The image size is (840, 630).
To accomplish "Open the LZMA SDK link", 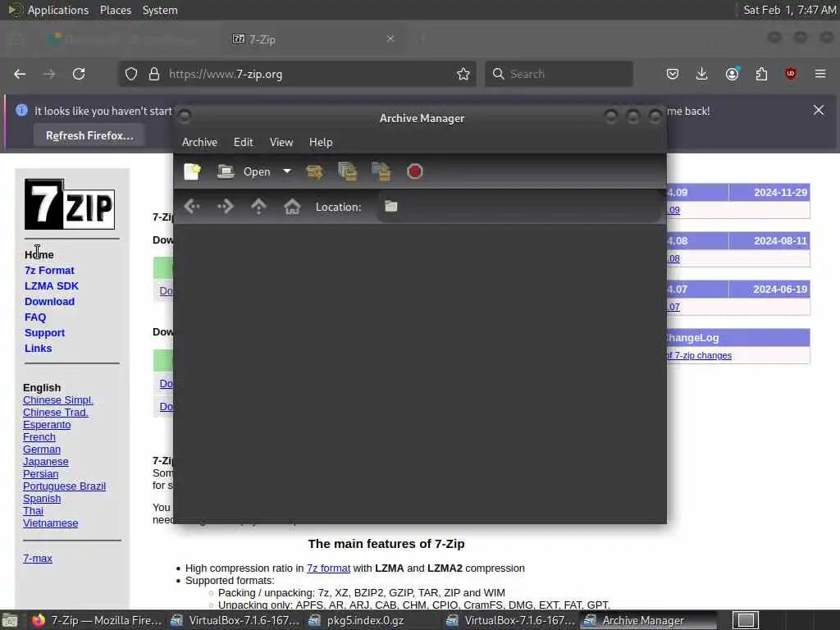I will pos(52,286).
